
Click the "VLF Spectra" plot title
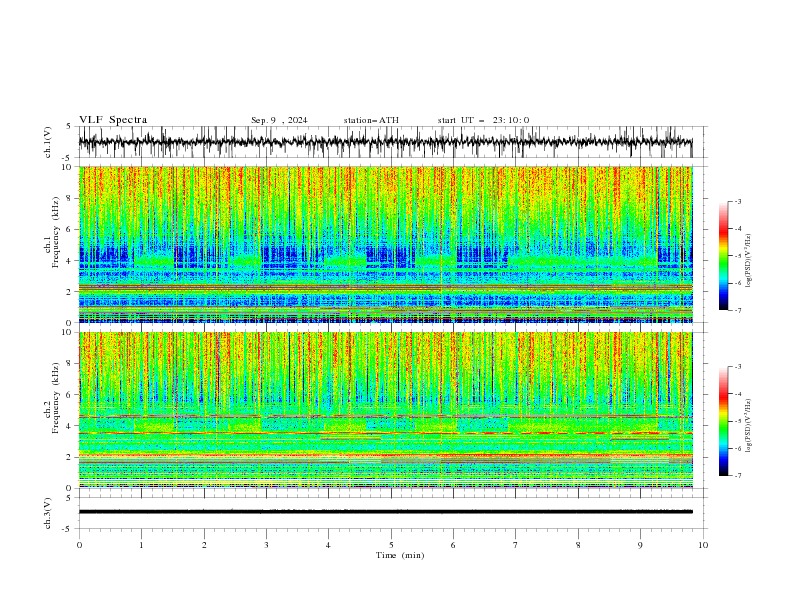pyautogui.click(x=113, y=120)
